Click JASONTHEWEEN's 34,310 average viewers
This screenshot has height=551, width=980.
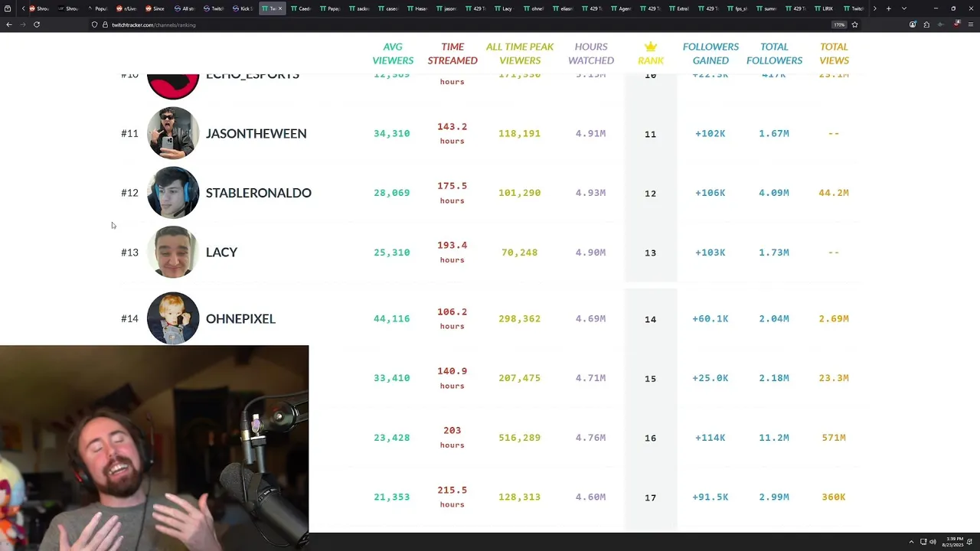click(x=392, y=133)
